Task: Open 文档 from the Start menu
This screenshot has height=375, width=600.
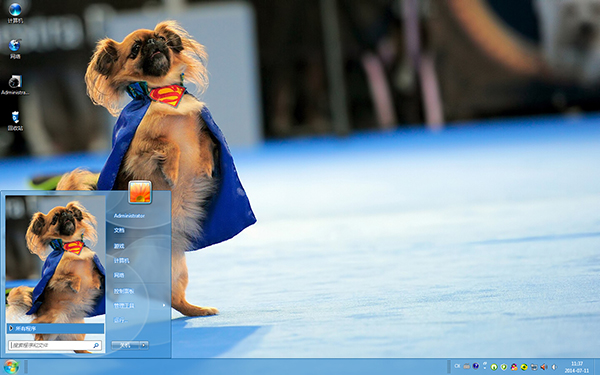Action: pyautogui.click(x=119, y=230)
